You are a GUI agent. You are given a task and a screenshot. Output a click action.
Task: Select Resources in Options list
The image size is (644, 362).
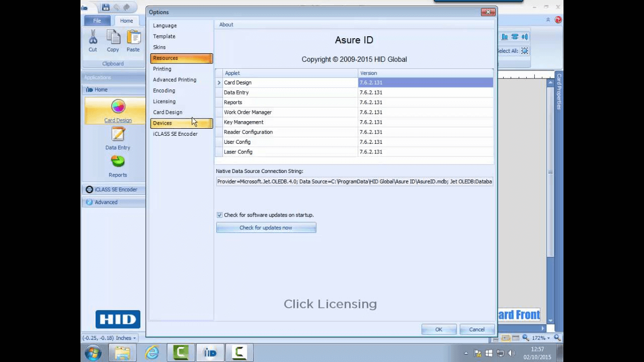[182, 58]
